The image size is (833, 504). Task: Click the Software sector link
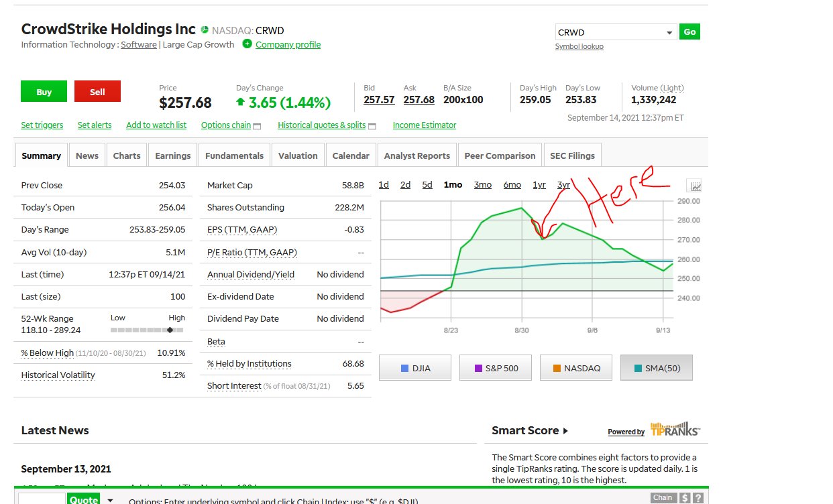(x=139, y=45)
